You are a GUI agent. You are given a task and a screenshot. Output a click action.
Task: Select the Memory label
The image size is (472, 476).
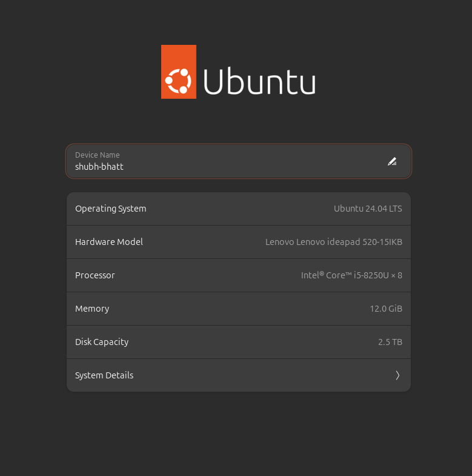92,309
